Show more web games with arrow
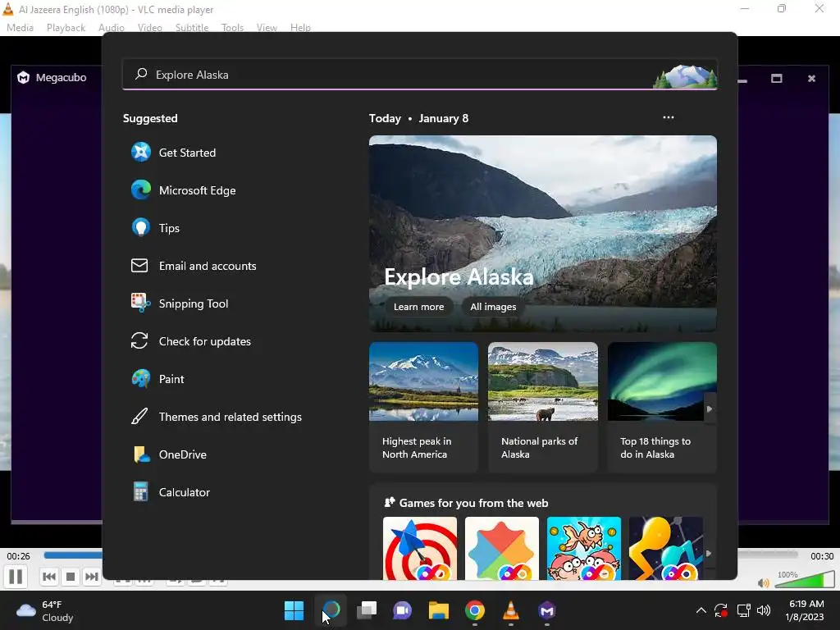Screen dimensions: 840x630 (x=709, y=554)
